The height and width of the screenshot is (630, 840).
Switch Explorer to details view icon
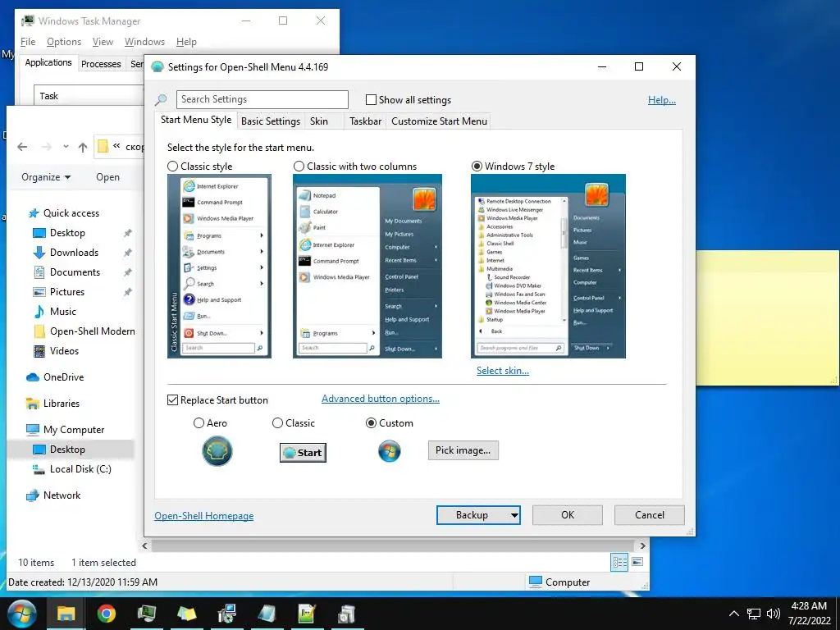(x=619, y=562)
